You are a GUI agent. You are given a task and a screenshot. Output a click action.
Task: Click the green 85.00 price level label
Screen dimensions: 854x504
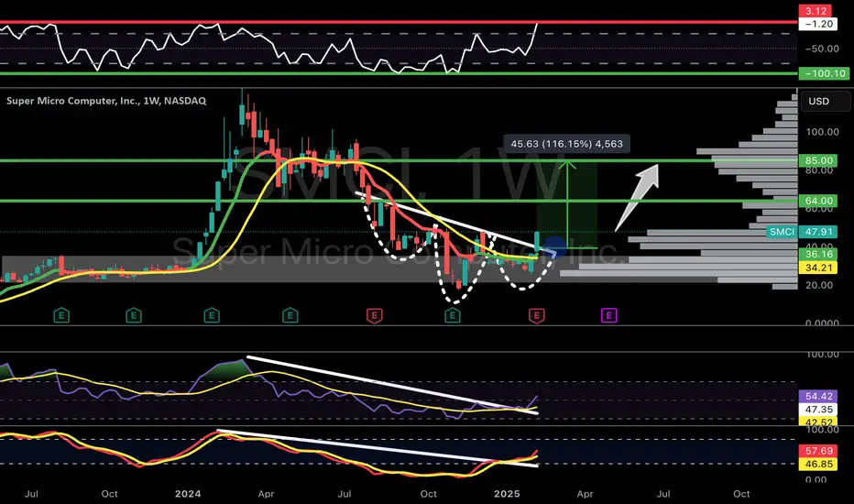point(818,160)
